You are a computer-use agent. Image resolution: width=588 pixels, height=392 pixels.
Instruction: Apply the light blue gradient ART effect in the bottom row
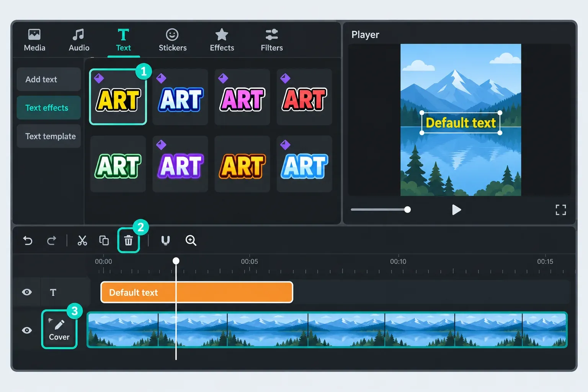[304, 164]
